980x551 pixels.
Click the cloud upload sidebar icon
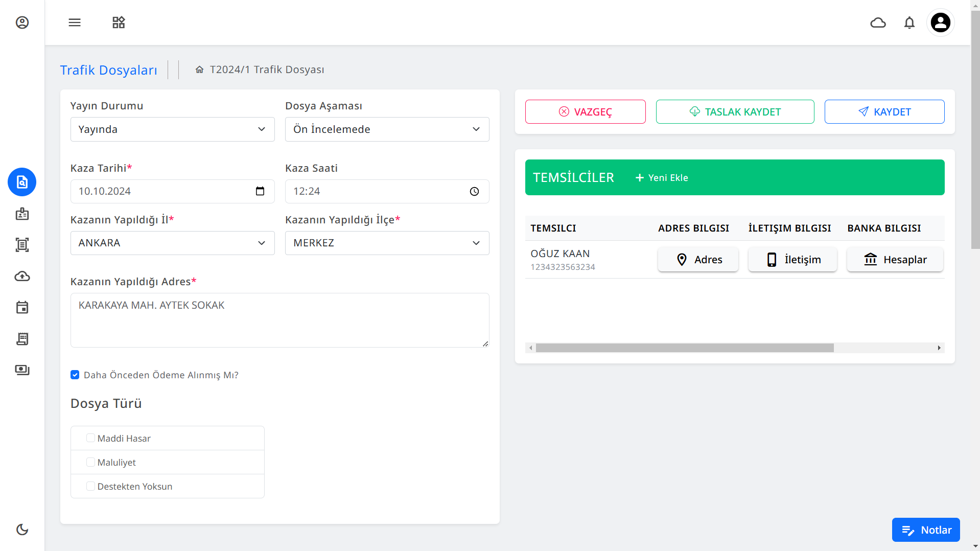(x=22, y=276)
